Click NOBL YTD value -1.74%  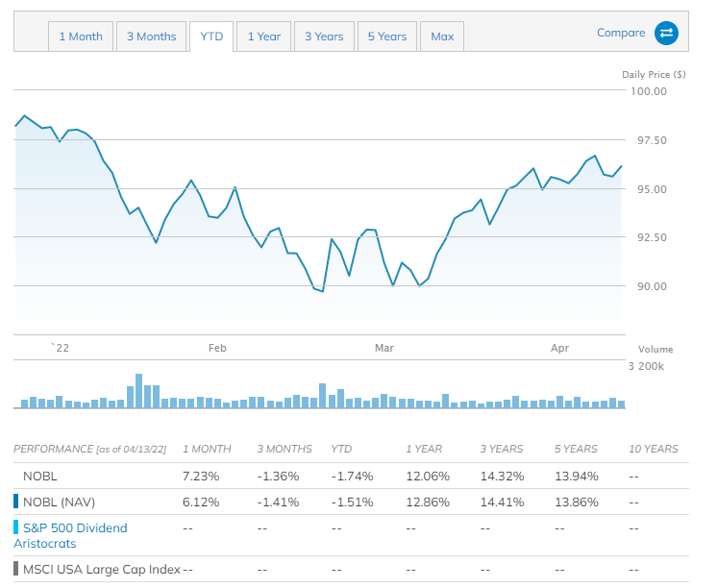352,476
